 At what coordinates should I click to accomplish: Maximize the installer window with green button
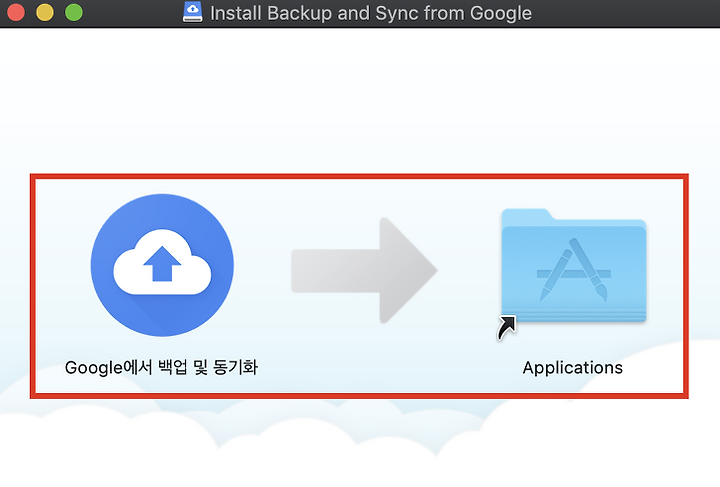coord(74,12)
